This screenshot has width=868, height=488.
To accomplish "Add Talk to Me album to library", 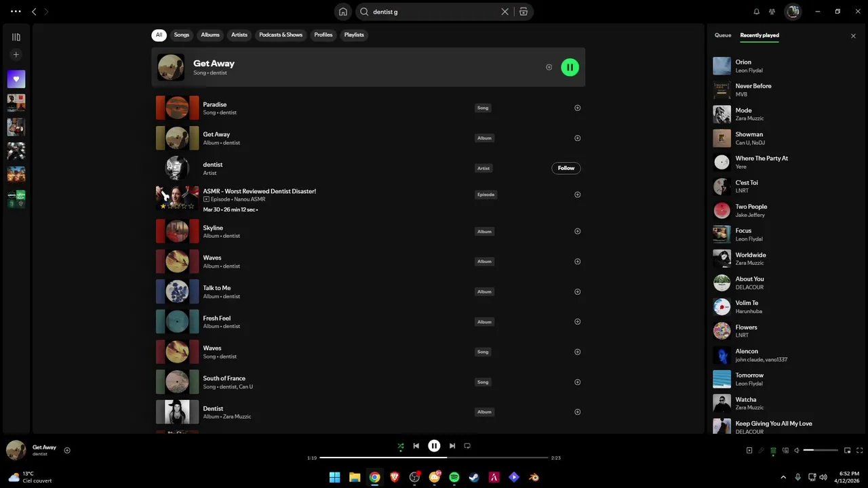I will point(578,291).
